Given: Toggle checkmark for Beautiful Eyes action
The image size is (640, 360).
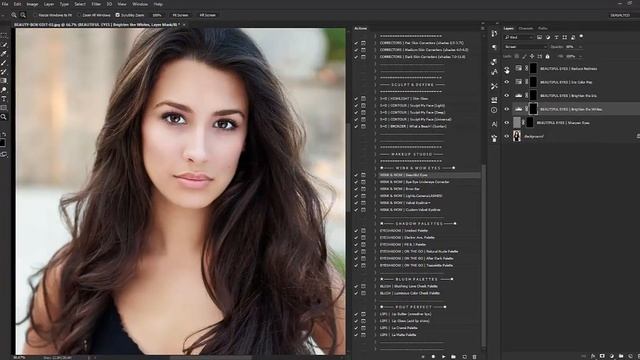Looking at the screenshot, I should point(356,175).
